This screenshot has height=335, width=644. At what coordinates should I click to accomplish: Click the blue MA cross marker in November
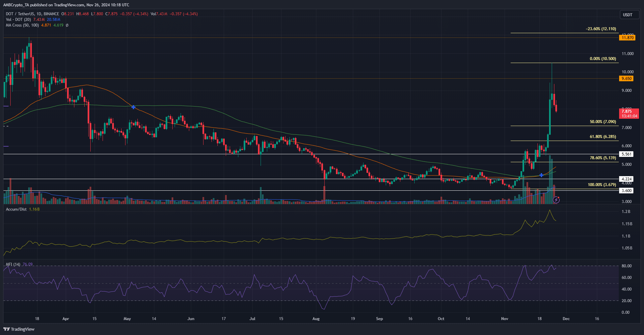[x=541, y=175]
